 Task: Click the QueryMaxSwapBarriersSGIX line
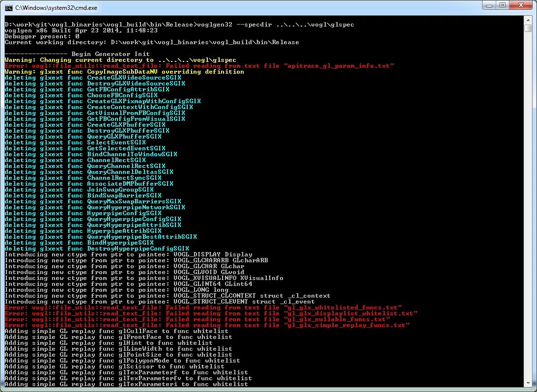click(93, 201)
